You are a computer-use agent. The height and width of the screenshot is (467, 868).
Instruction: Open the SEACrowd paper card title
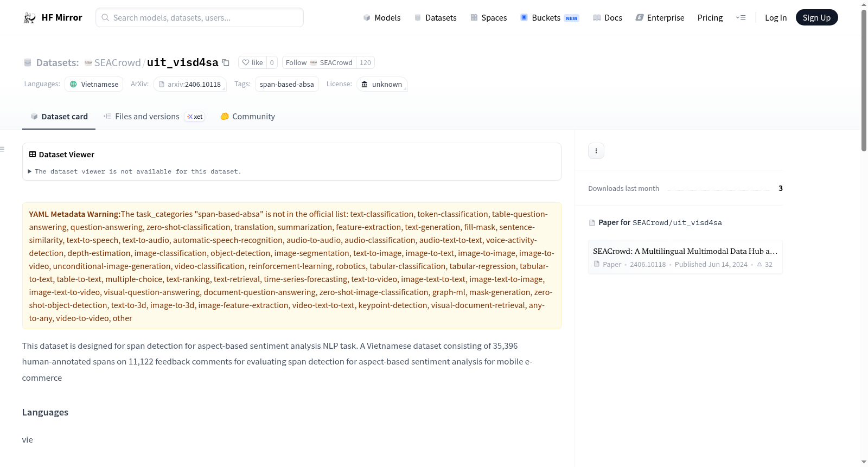point(685,251)
